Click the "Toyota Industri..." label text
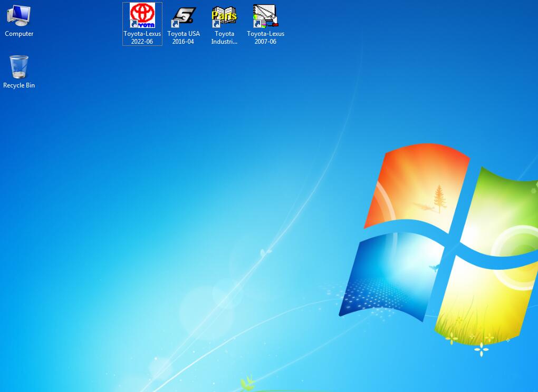 (224, 38)
